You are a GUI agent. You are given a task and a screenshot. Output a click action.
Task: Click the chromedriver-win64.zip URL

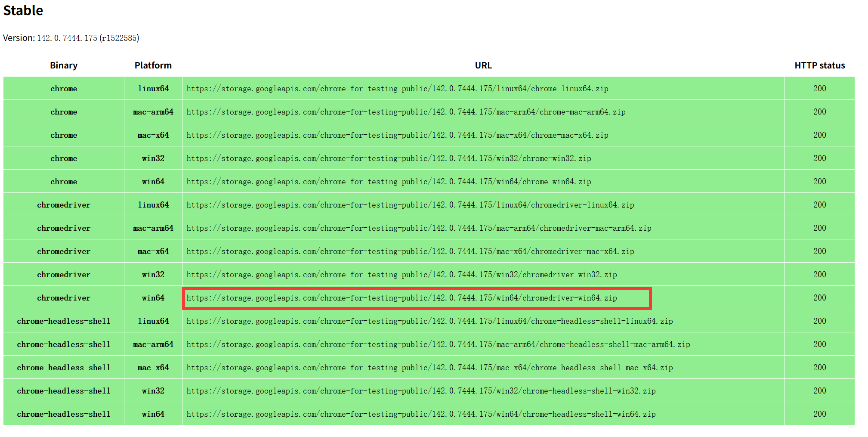coord(402,298)
